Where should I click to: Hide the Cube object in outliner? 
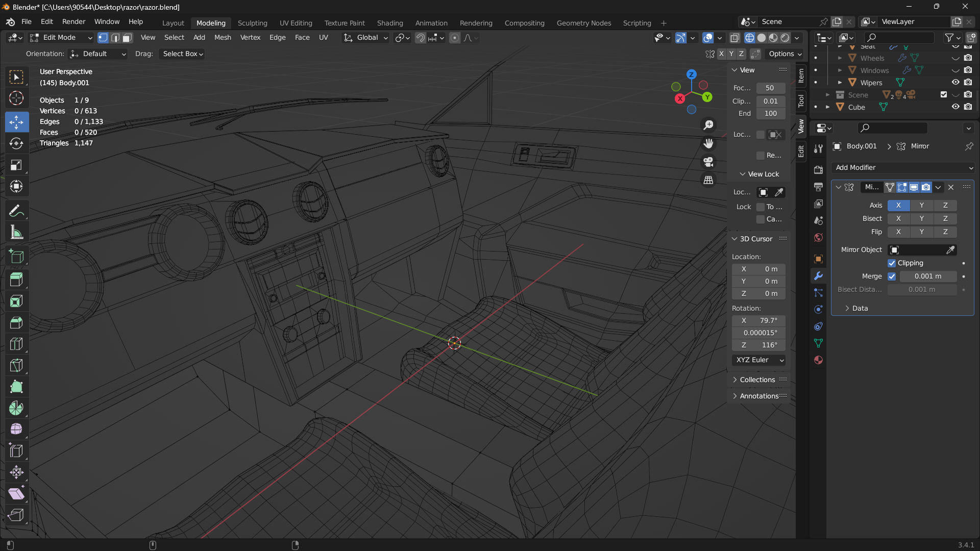point(955,107)
